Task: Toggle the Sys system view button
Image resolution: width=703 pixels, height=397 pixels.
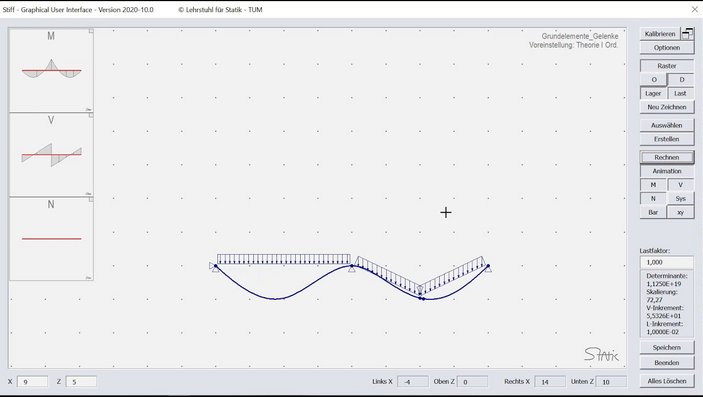Action: 681,198
